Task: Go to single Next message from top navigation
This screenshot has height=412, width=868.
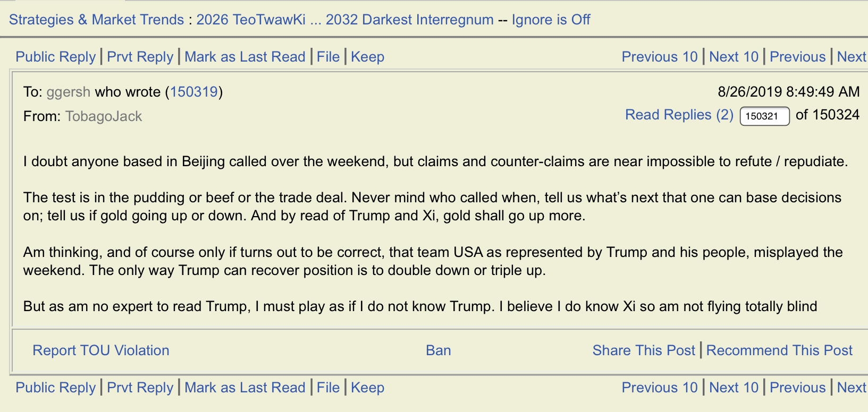Action: (x=852, y=57)
